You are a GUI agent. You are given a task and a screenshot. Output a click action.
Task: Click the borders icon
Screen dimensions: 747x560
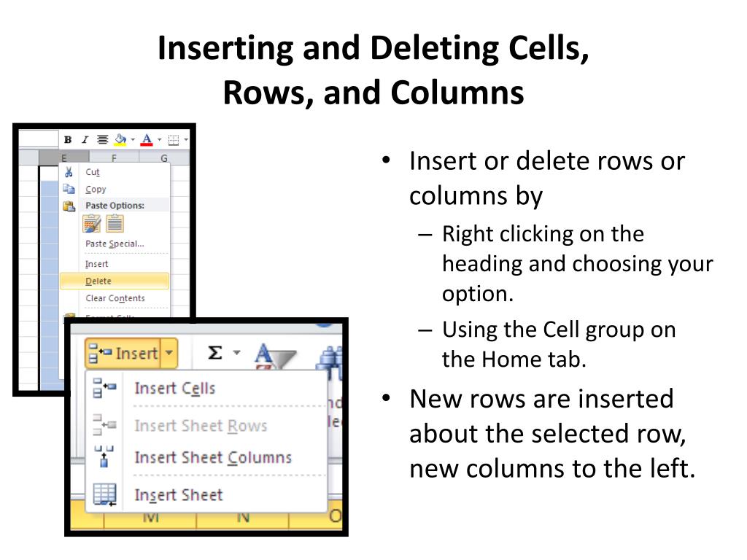[174, 139]
